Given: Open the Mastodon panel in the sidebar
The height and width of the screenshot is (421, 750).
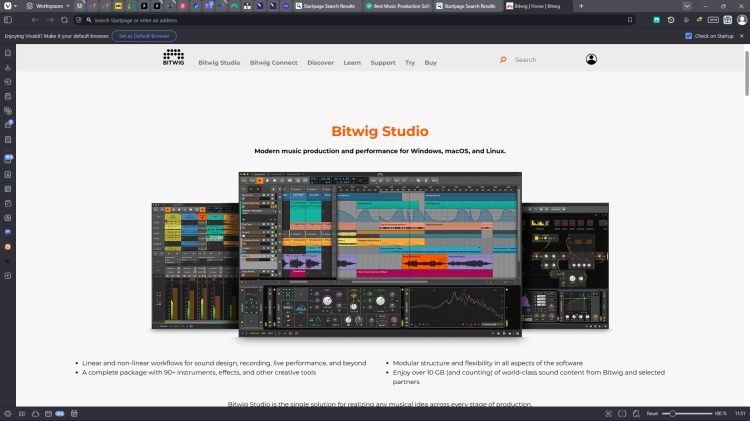Looking at the screenshot, I should tap(8, 232).
